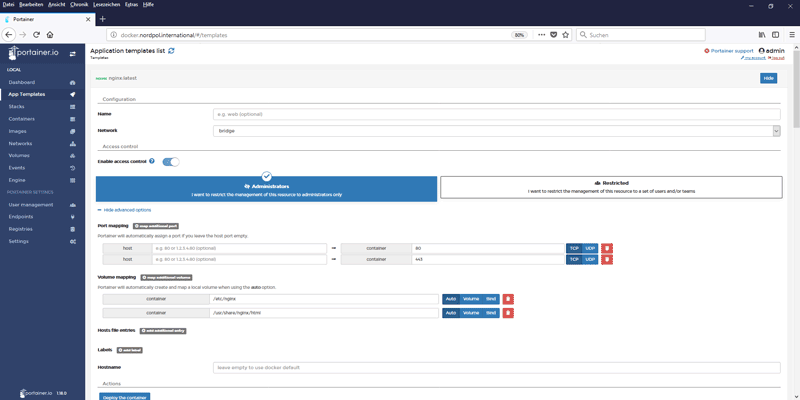
Task: Click the Name input field
Action: [496, 114]
